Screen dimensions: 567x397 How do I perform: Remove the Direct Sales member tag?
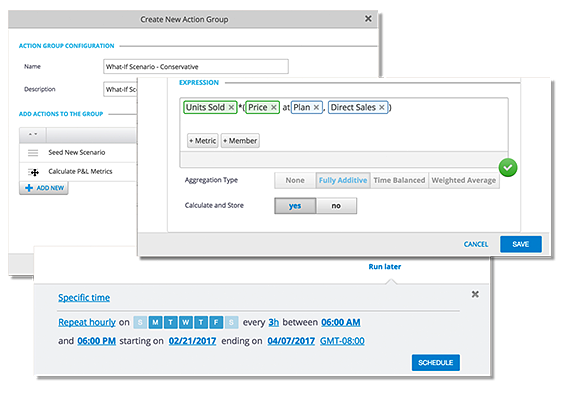(381, 107)
